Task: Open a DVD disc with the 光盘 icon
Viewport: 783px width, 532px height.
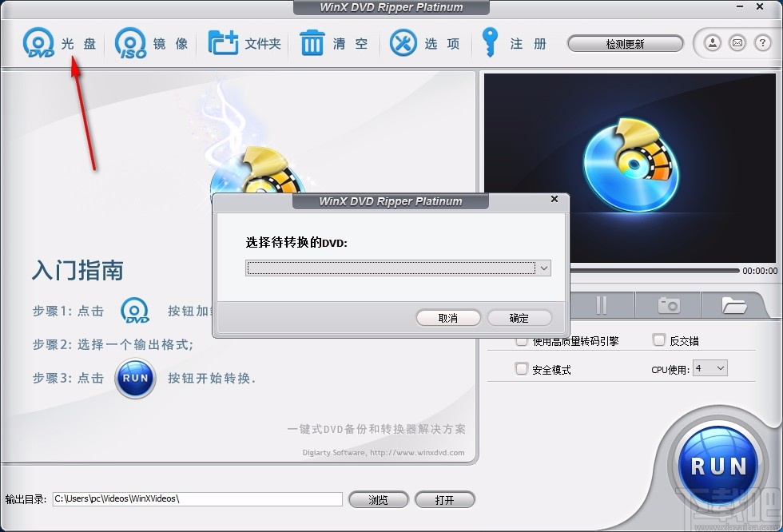Action: [x=38, y=42]
